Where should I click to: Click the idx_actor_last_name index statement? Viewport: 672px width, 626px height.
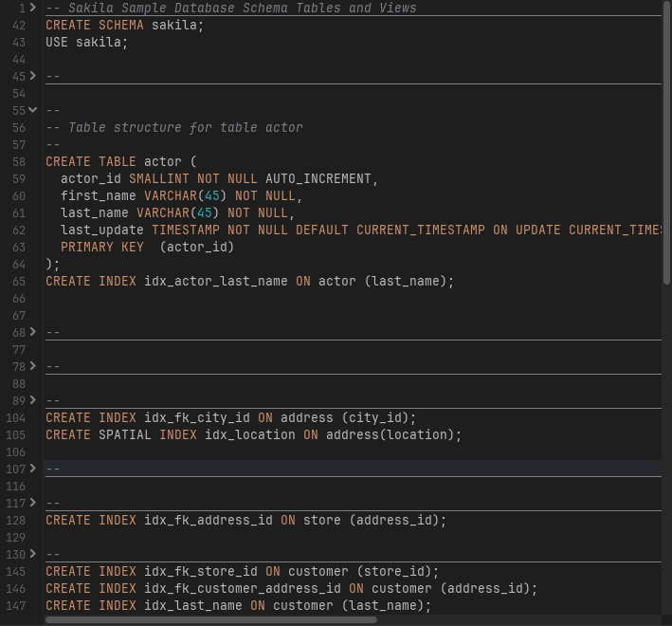click(250, 281)
